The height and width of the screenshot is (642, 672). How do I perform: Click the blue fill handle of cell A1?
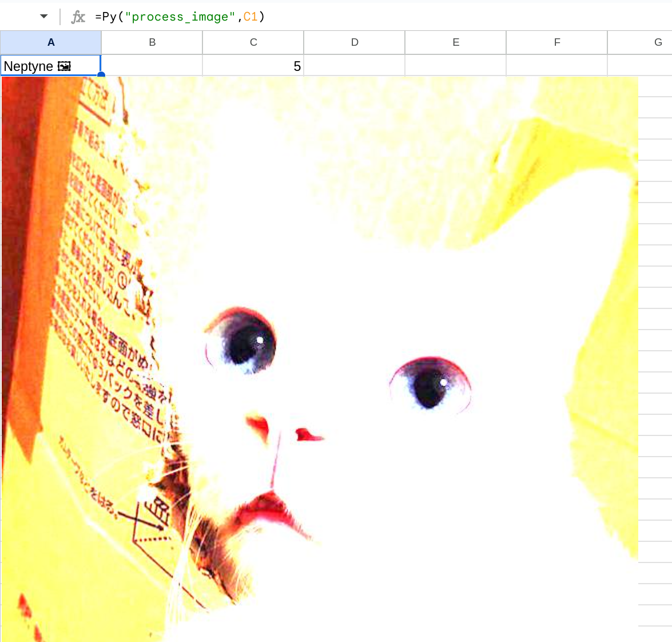pos(101,75)
